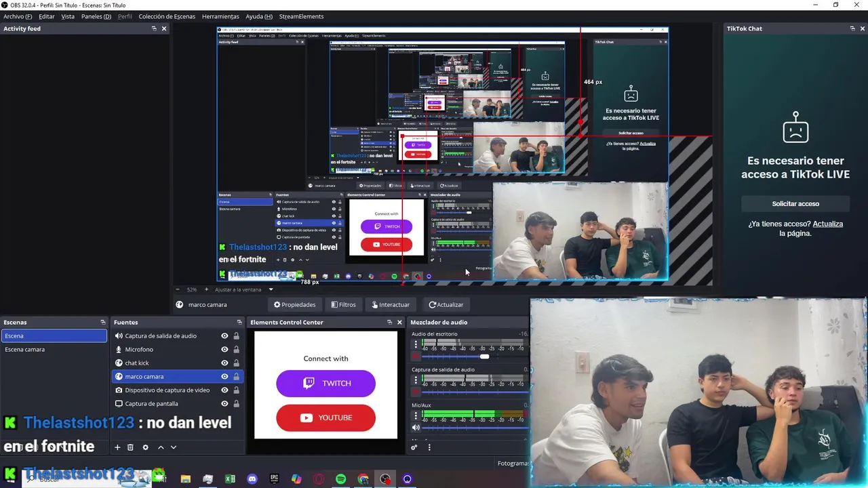Open source properties gear in Fuentes toolbar
Viewport: 868px width, 488px height.
point(145,447)
